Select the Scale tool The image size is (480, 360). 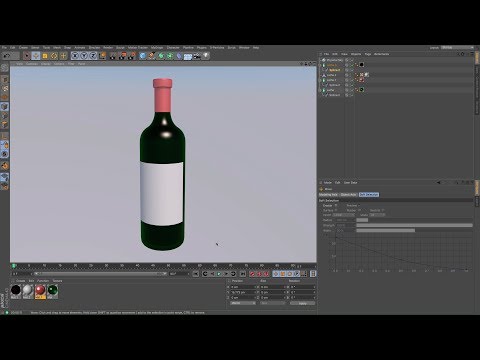[x=45, y=56]
